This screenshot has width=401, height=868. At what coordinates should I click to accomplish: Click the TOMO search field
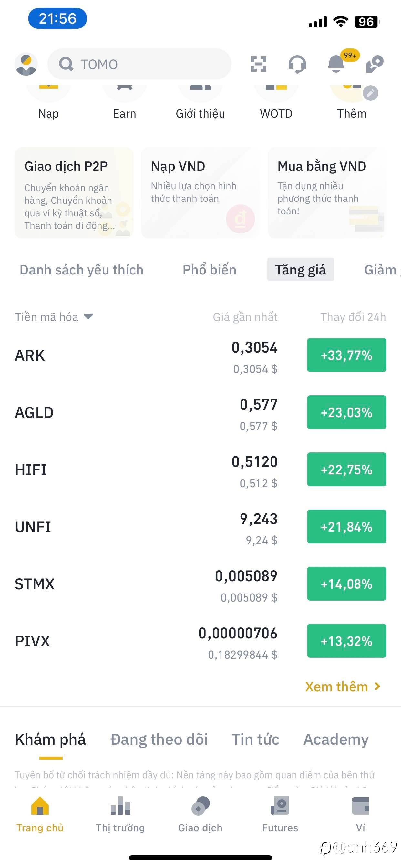pos(139,64)
